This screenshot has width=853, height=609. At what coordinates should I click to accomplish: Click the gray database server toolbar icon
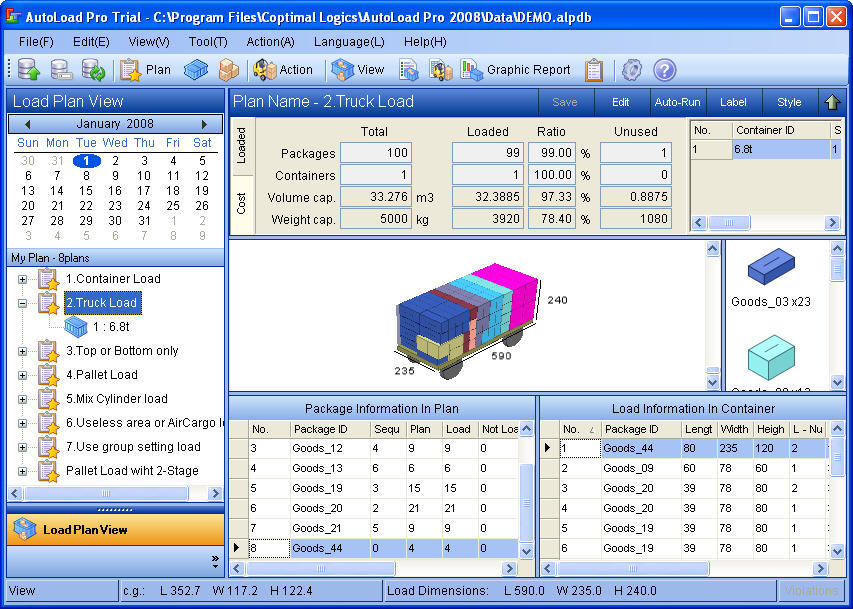(61, 70)
